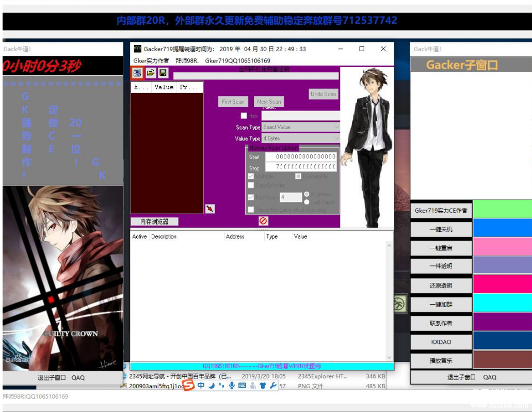Click the Active column header
The width and height of the screenshot is (532, 412).
point(139,236)
